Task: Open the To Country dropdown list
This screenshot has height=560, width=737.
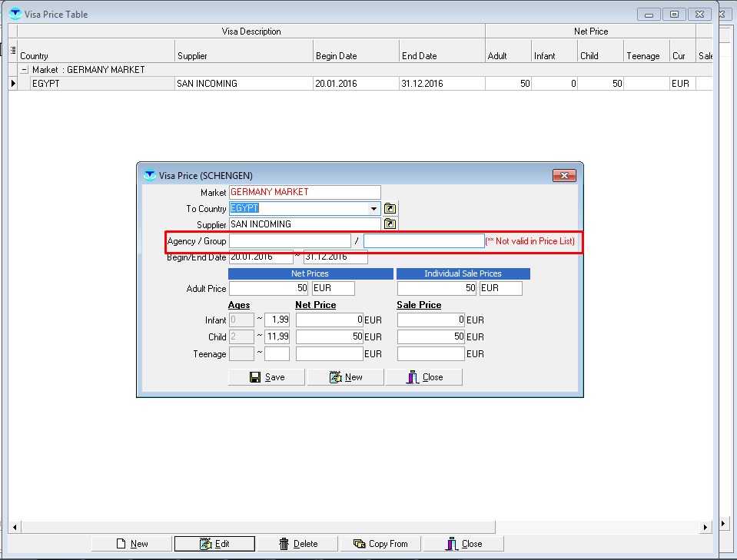Action: [x=374, y=208]
